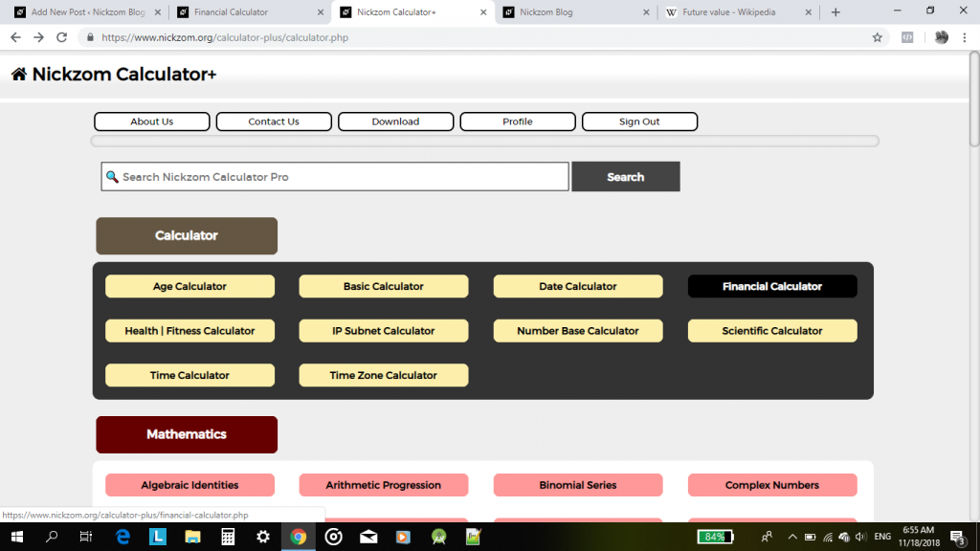Open the Mail app from taskbar

368,537
